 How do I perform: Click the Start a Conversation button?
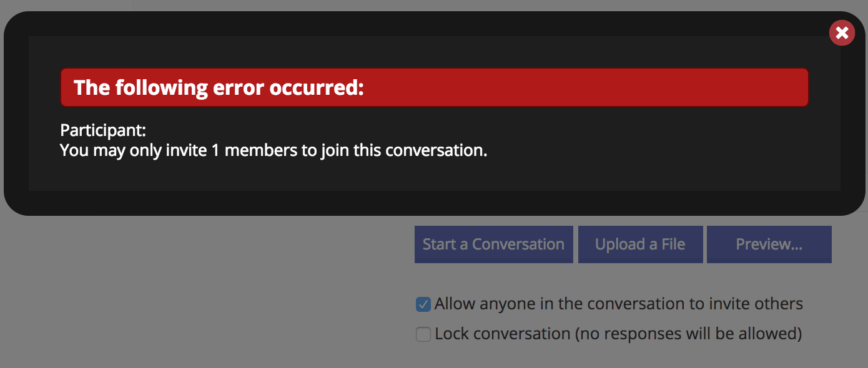pyautogui.click(x=493, y=245)
